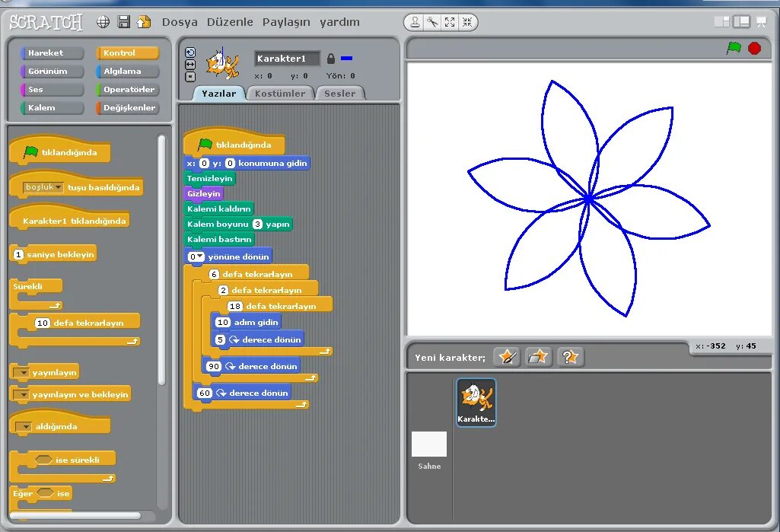This screenshot has height=532, width=780.
Task: Choose new sprite from file
Action: point(538,357)
